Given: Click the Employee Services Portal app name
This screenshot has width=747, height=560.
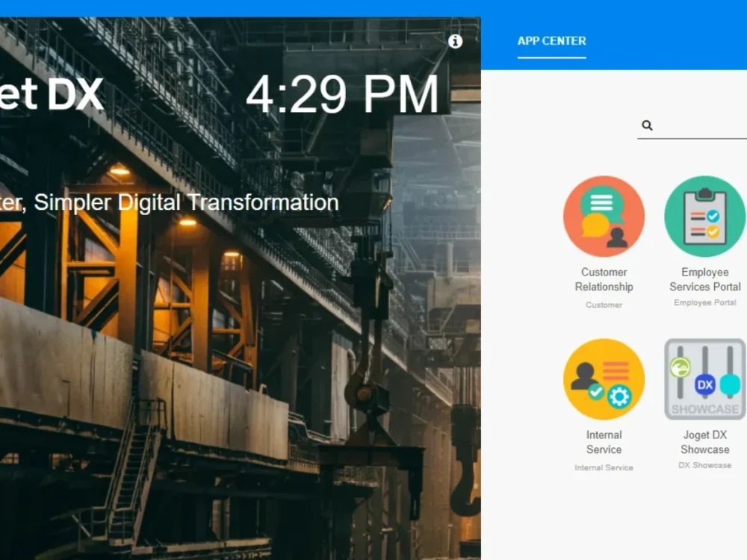Looking at the screenshot, I should click(704, 279).
